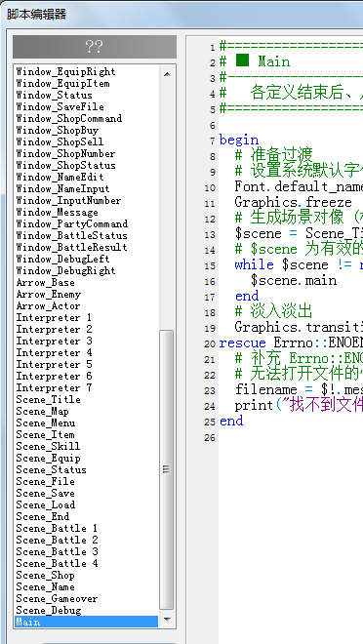Viewport: 363px width, 644px height.
Task: Place cursor on the 'Graphics.freeze' code line
Action: click(293, 203)
